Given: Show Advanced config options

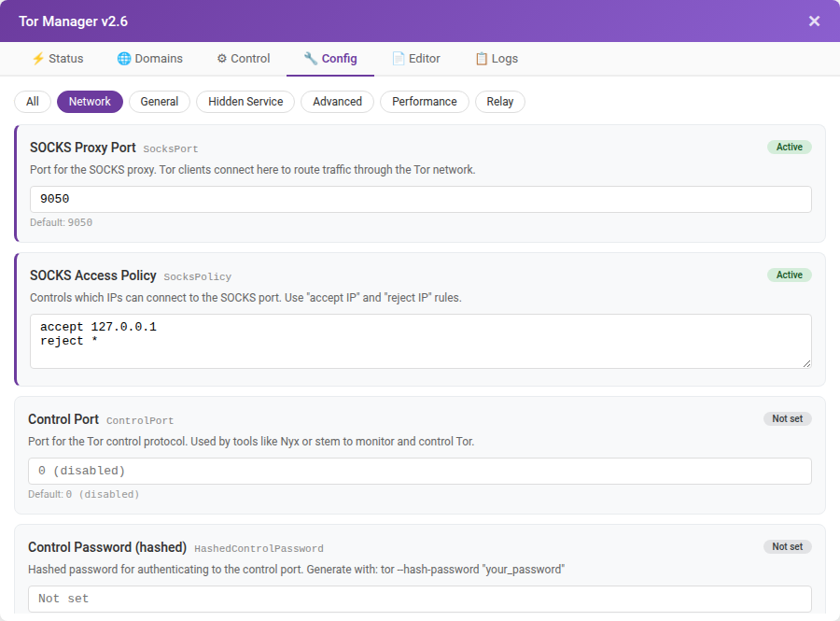Looking at the screenshot, I should coord(338,102).
